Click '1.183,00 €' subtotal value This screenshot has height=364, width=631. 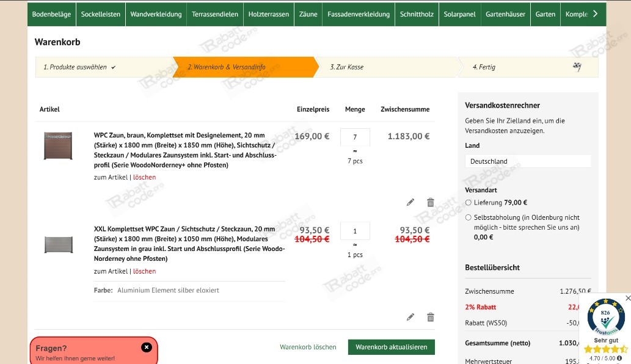(x=409, y=136)
